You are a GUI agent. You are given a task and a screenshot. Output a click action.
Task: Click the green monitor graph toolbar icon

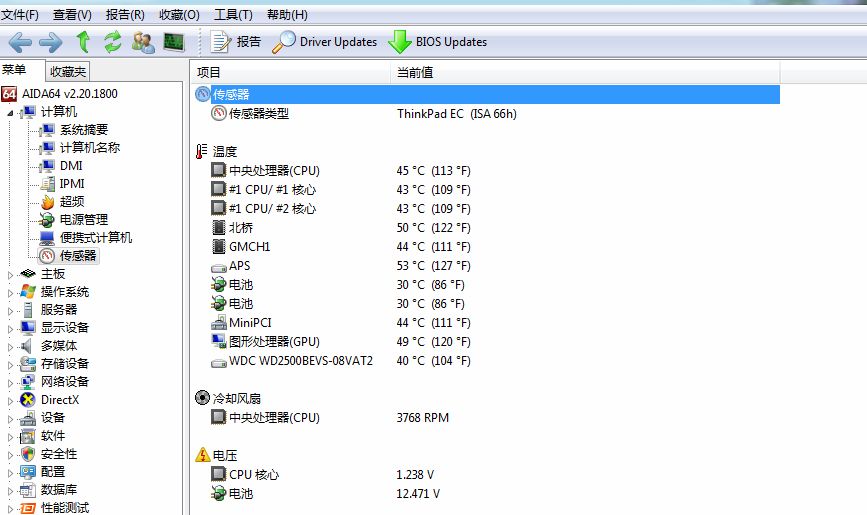[x=174, y=42]
